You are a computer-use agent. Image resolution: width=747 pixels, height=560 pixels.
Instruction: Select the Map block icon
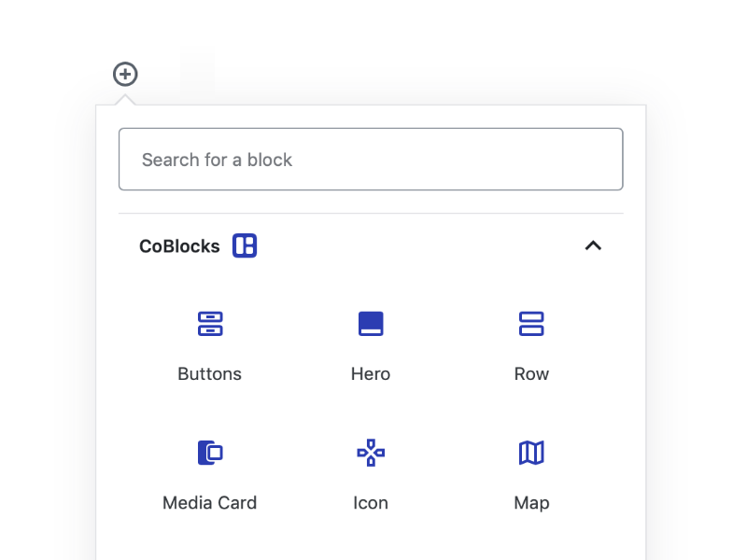[531, 453]
